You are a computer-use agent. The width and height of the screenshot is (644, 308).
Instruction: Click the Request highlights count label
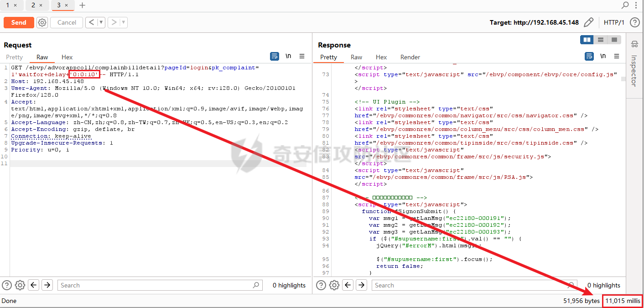289,285
